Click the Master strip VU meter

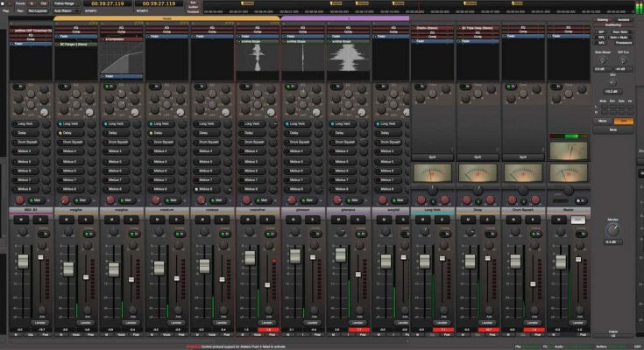click(568, 173)
